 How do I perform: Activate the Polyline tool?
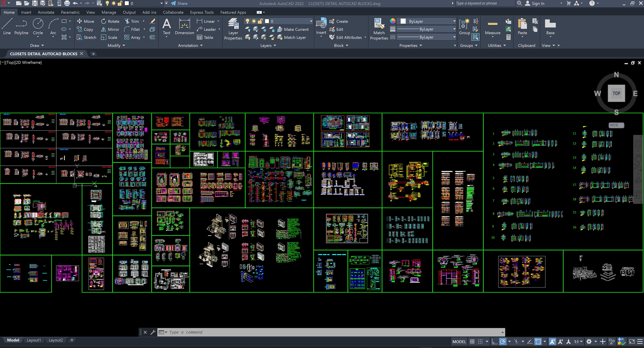pos(21,26)
